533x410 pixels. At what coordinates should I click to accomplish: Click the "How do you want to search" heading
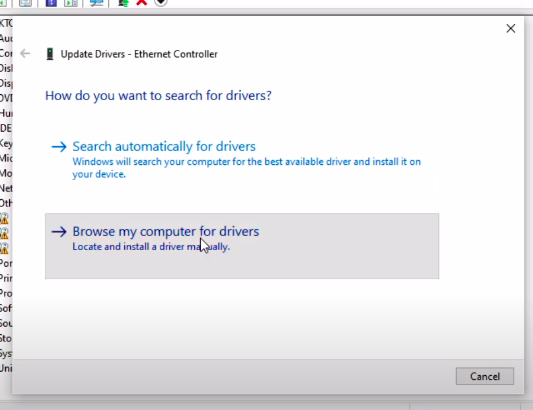pyautogui.click(x=158, y=96)
